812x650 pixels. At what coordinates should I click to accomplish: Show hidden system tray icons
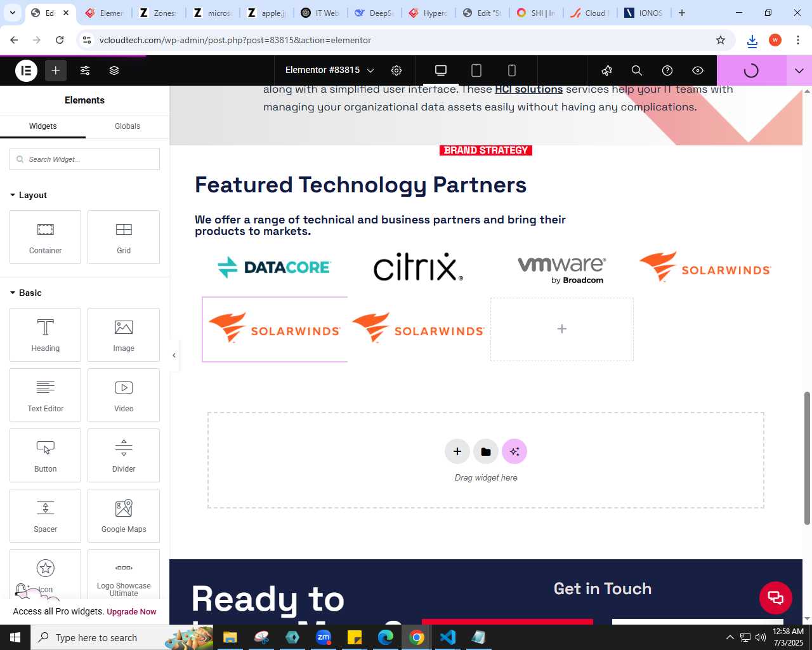pos(730,637)
